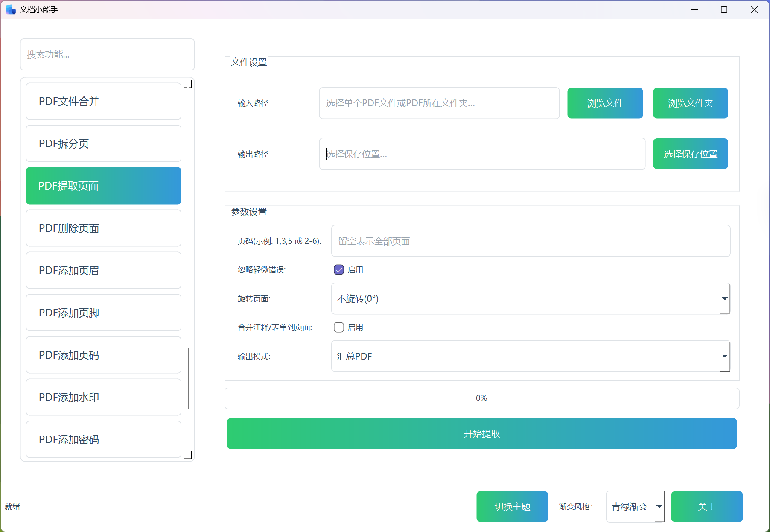The image size is (770, 532).
Task: Switch to PDF拆分页 tool
Action: click(103, 143)
